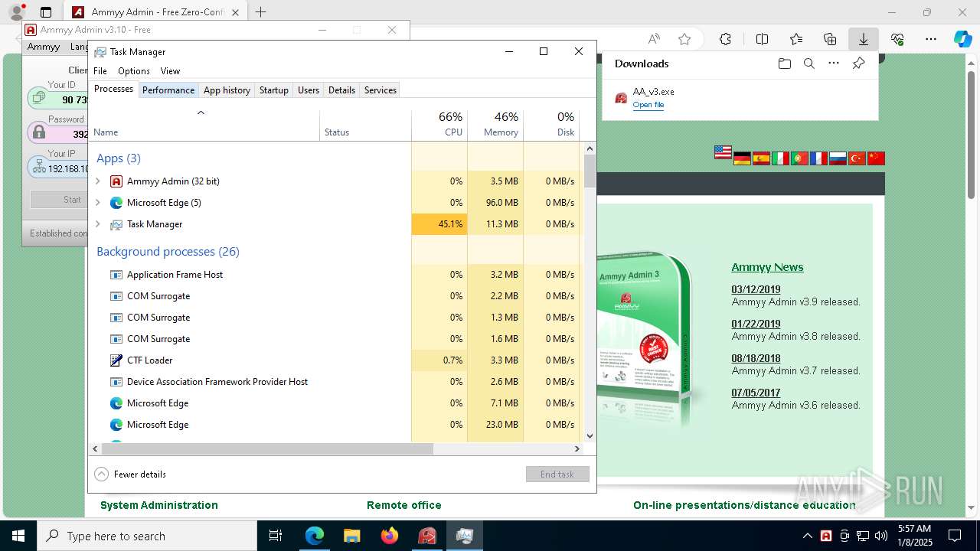Click Task Manager horizontal scrollbar thumb
The height and width of the screenshot is (551, 980).
pos(267,449)
